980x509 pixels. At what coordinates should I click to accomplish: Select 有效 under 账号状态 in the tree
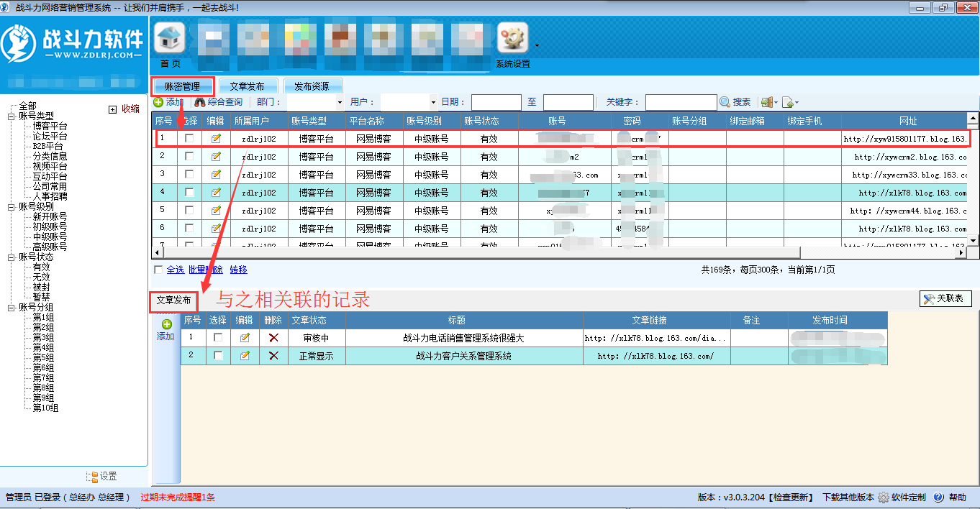[41, 267]
